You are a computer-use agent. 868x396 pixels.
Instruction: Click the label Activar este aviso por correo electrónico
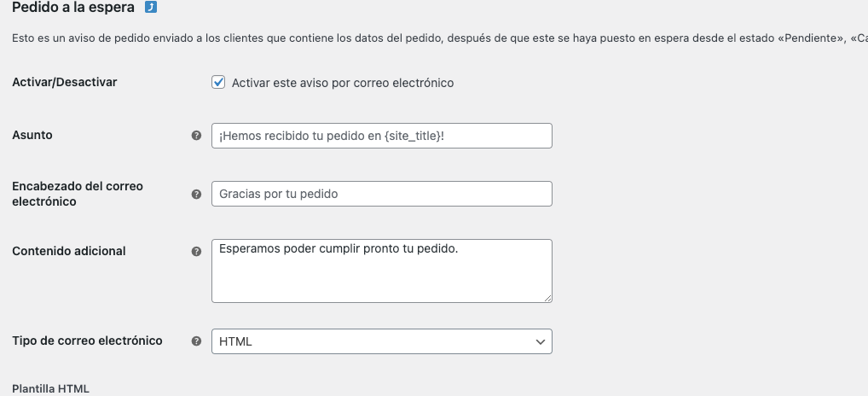pos(343,83)
